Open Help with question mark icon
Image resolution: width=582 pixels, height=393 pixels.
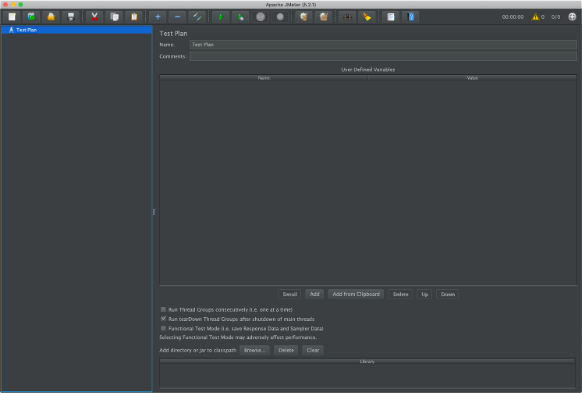click(411, 17)
